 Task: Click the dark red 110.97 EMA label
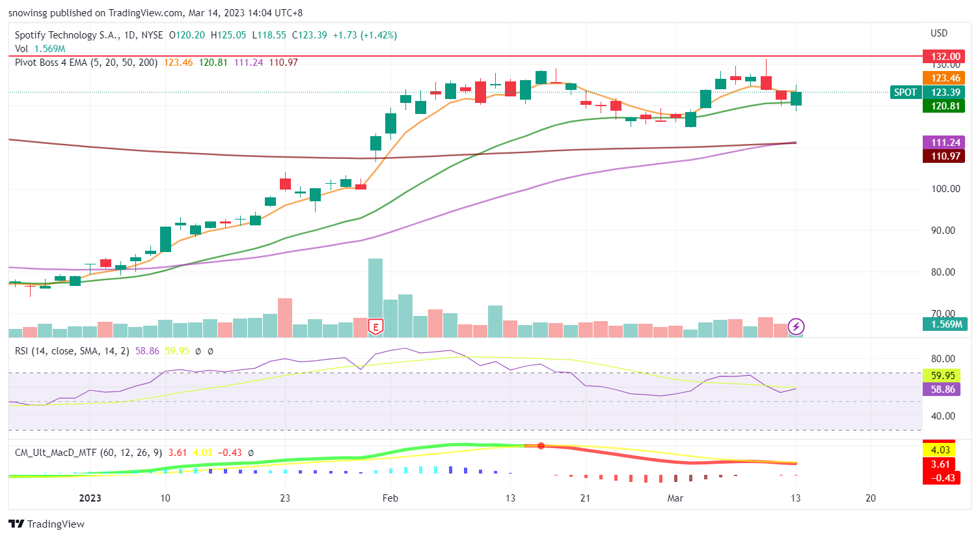pyautogui.click(x=944, y=156)
